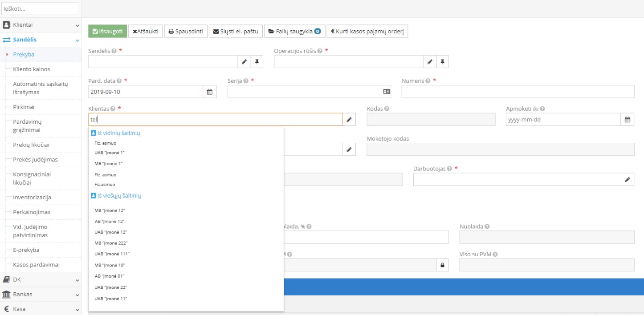The image size is (644, 315).
Task: Open Pirkimai in the sidebar
Action: pyautogui.click(x=24, y=107)
